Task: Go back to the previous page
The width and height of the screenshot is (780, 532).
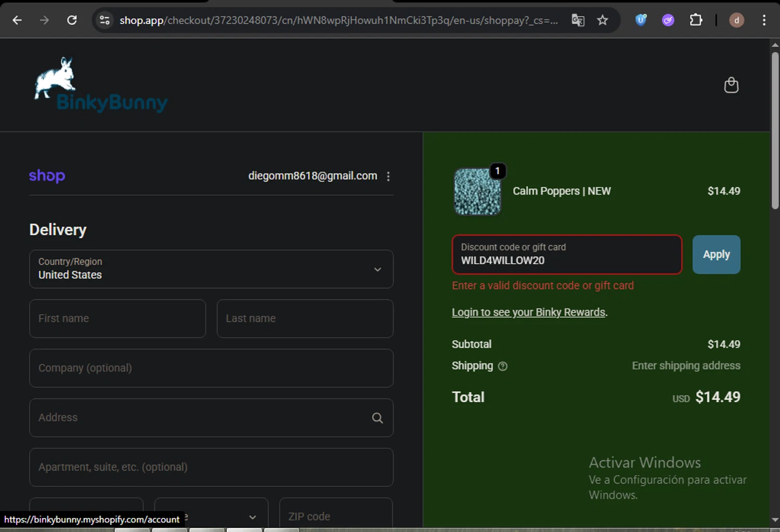Action: coord(17,20)
